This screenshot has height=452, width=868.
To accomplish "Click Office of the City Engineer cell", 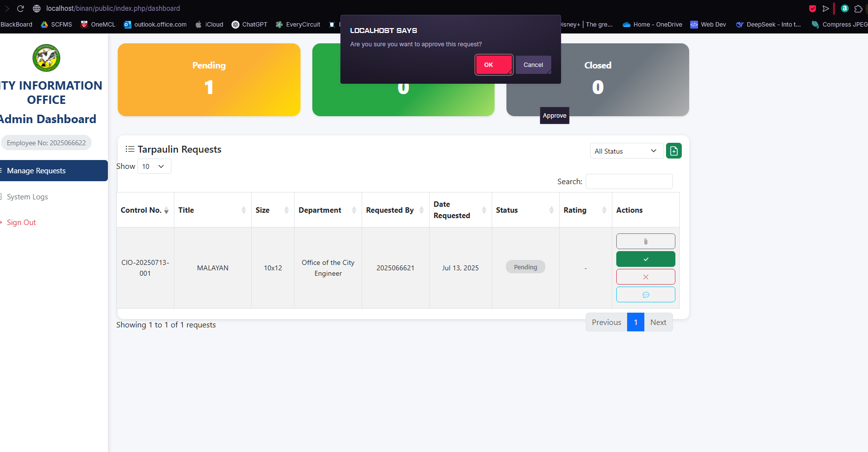I will (x=328, y=268).
